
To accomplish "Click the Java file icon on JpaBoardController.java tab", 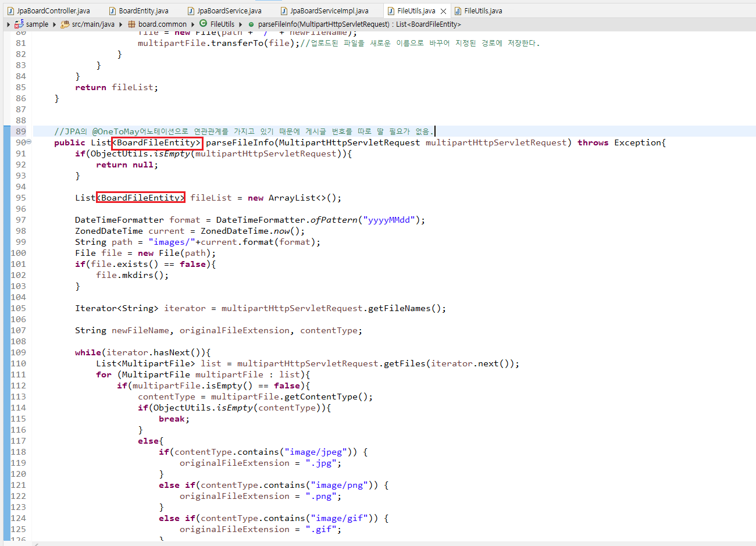I will [10, 10].
